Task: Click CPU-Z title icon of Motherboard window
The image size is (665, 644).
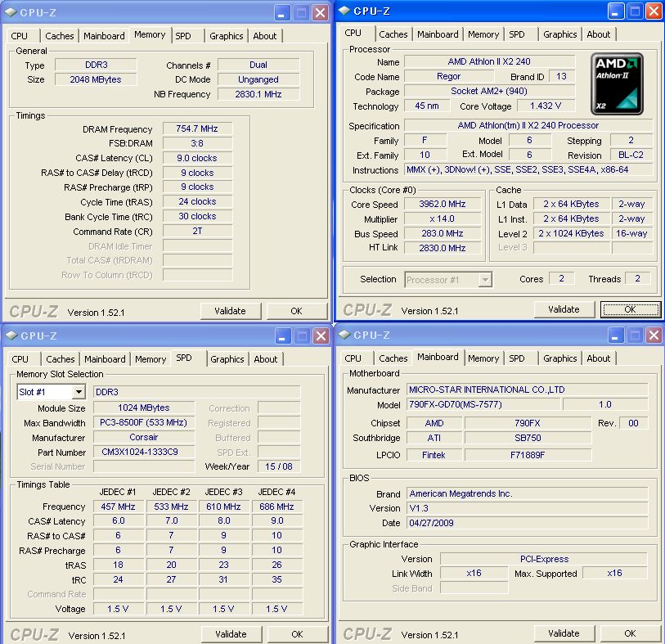Action: 345,336
